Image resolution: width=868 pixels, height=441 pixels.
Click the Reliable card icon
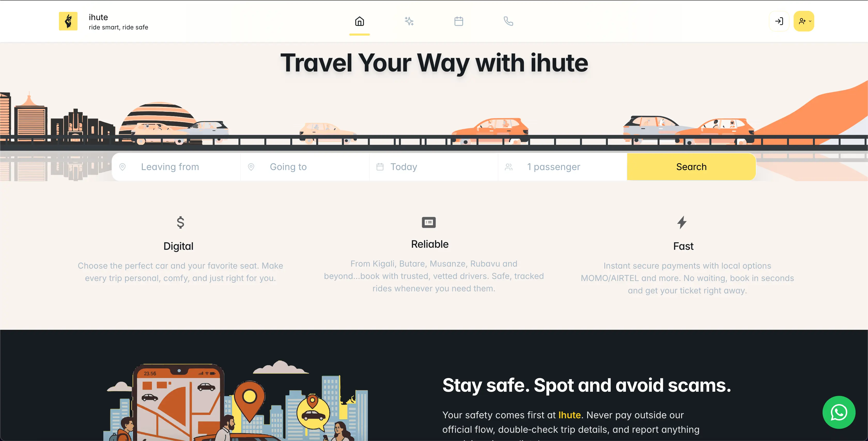[429, 222]
